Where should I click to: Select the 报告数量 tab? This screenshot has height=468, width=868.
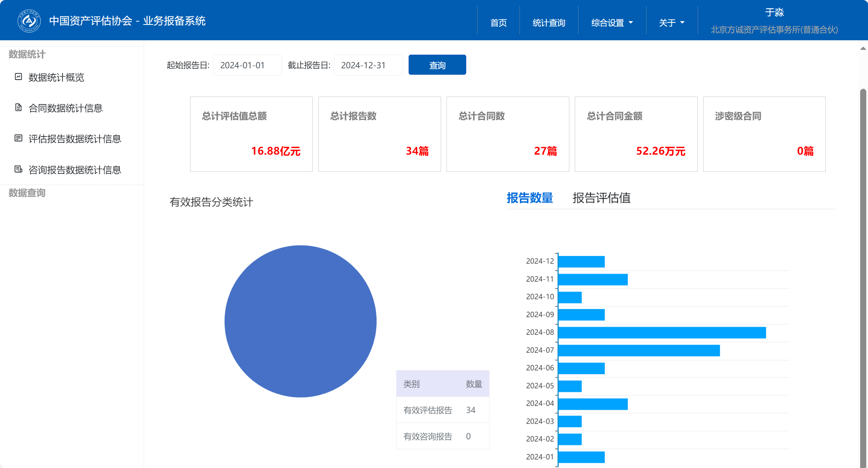point(529,198)
